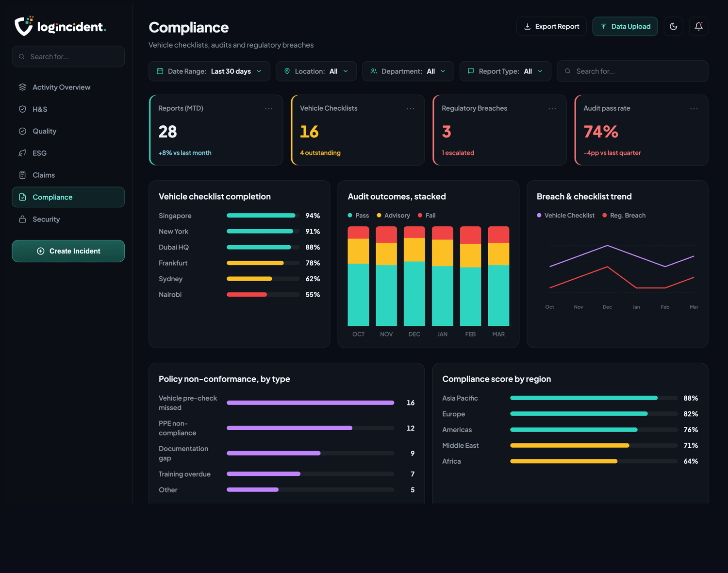728x573 pixels.
Task: Open Vehicle Checklists card options menu
Action: (411, 109)
